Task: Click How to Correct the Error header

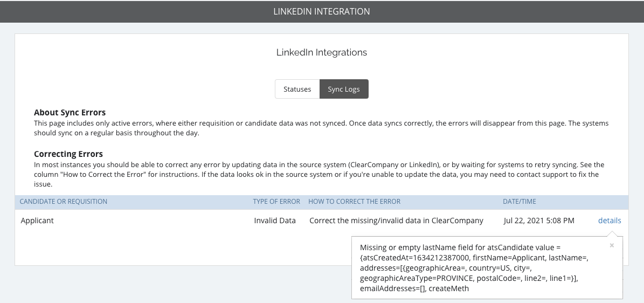Action: [x=354, y=202]
